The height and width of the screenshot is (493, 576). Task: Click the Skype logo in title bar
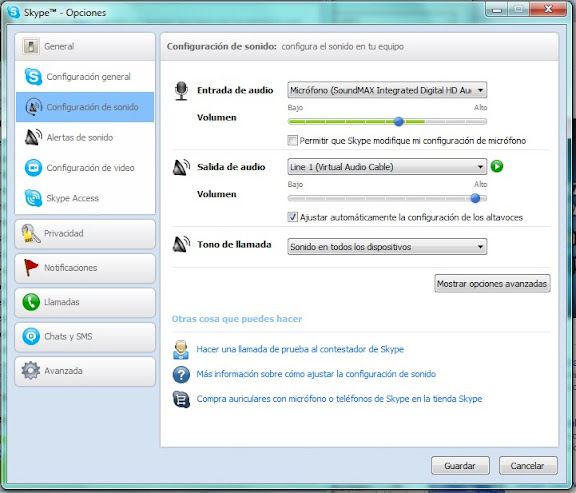(x=14, y=12)
